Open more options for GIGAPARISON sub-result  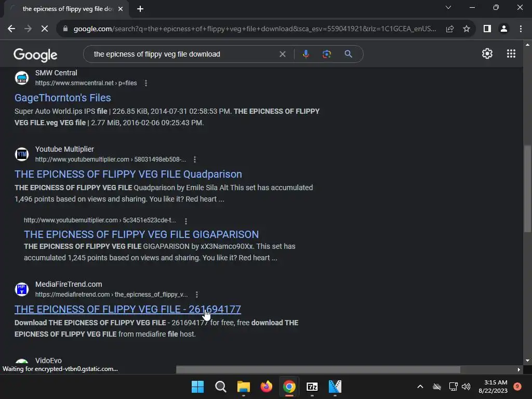[x=186, y=221]
